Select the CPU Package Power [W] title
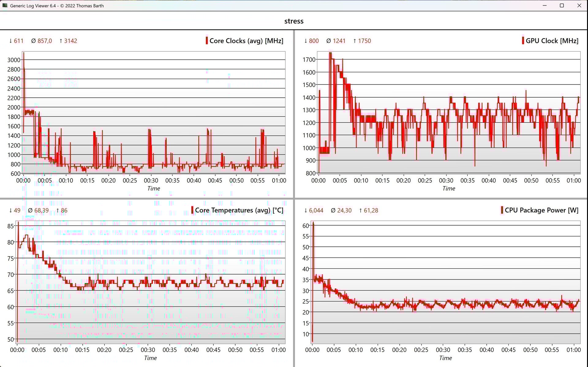Screen dimensions: 588x367 [x=541, y=210]
